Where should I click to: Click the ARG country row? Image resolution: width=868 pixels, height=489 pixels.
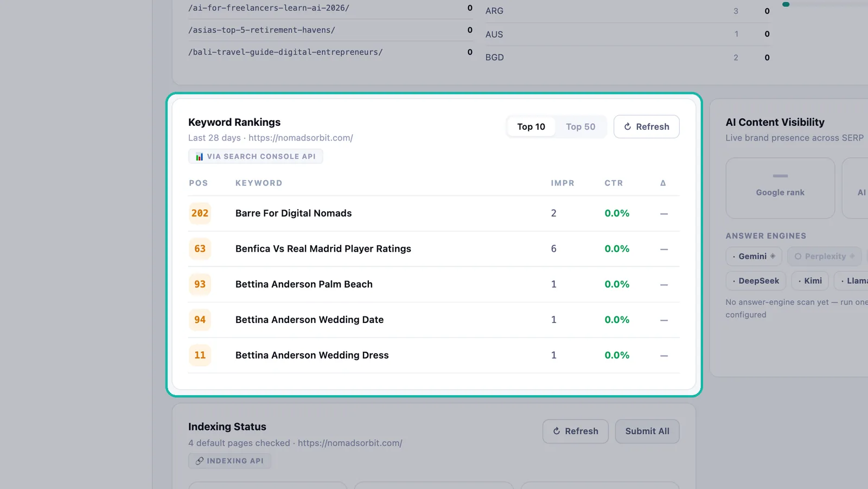(x=627, y=11)
